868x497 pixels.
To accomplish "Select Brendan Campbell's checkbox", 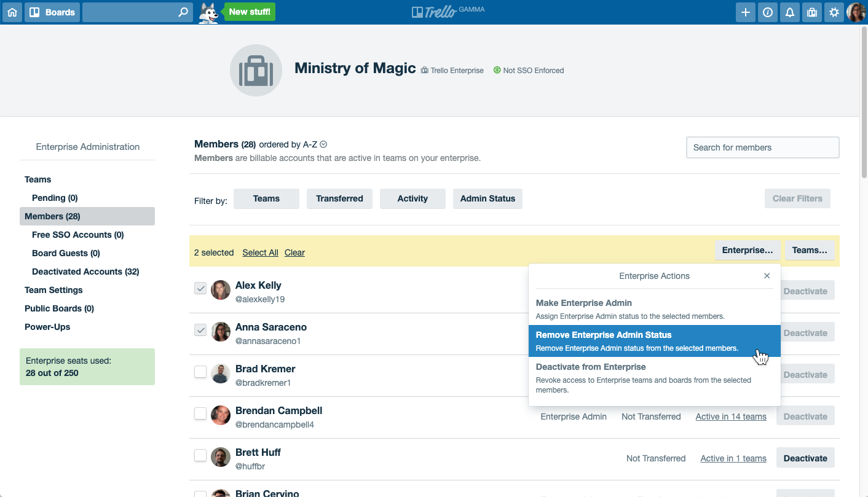I will [x=200, y=413].
